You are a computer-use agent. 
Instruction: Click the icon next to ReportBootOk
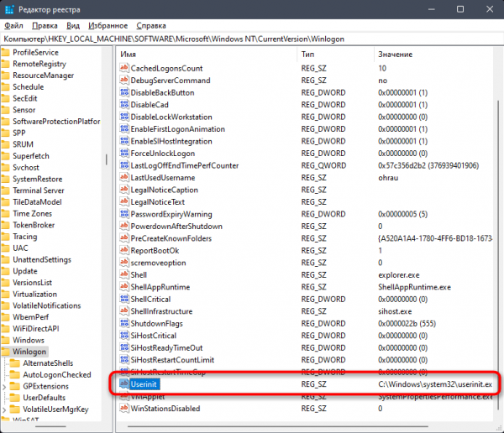click(x=124, y=250)
